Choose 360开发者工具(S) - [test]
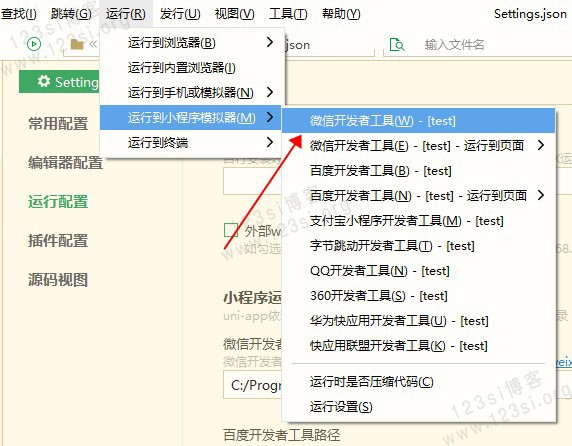Screen dimensions: 572x446 (418, 296)
